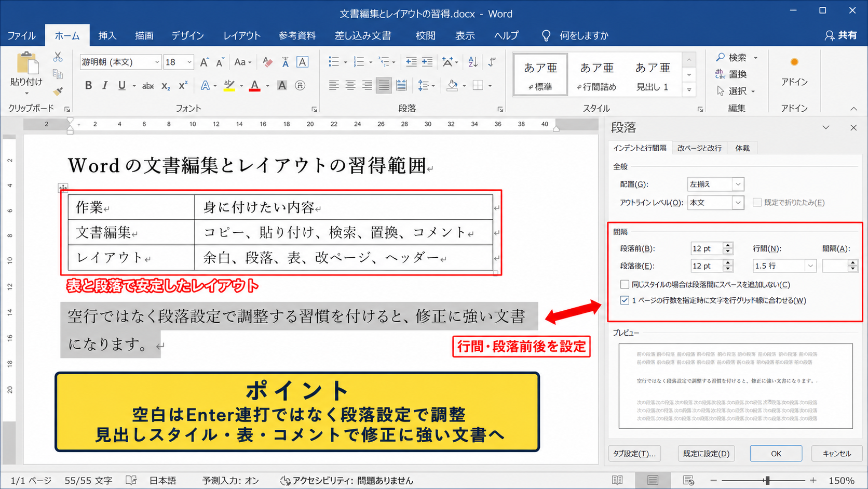The image size is (868, 489).
Task: Click the Sort (A-Z) icon
Action: tap(472, 62)
